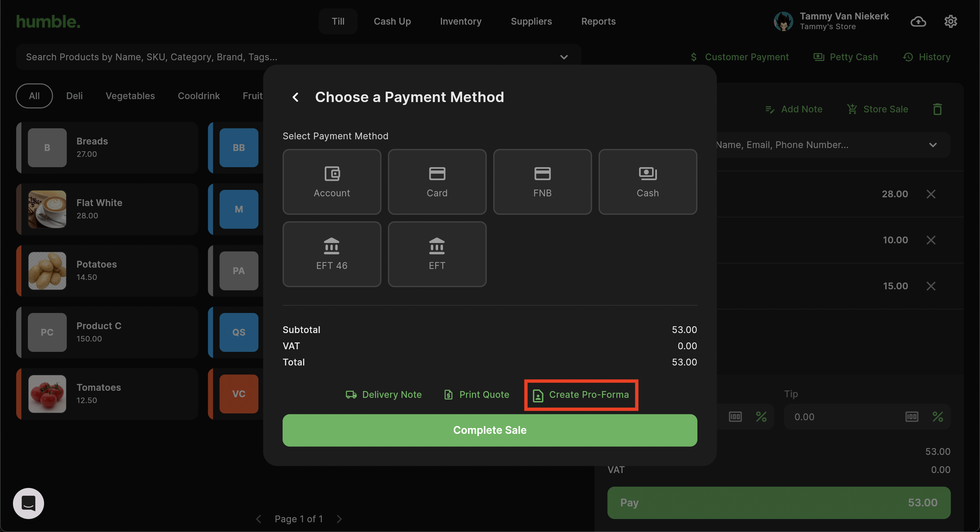This screenshot has height=532, width=980.
Task: Click the M product tile
Action: [x=239, y=209]
